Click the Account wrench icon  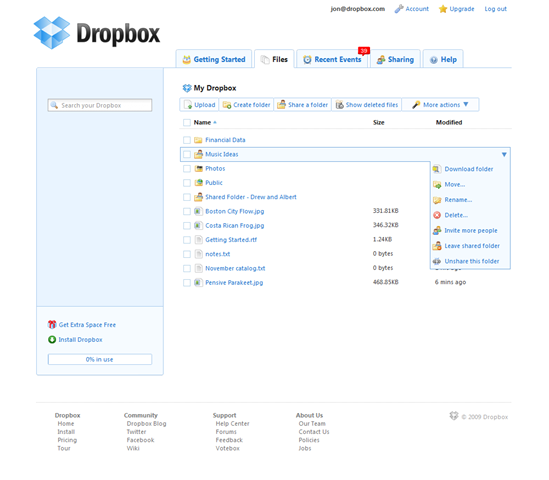pos(399,9)
